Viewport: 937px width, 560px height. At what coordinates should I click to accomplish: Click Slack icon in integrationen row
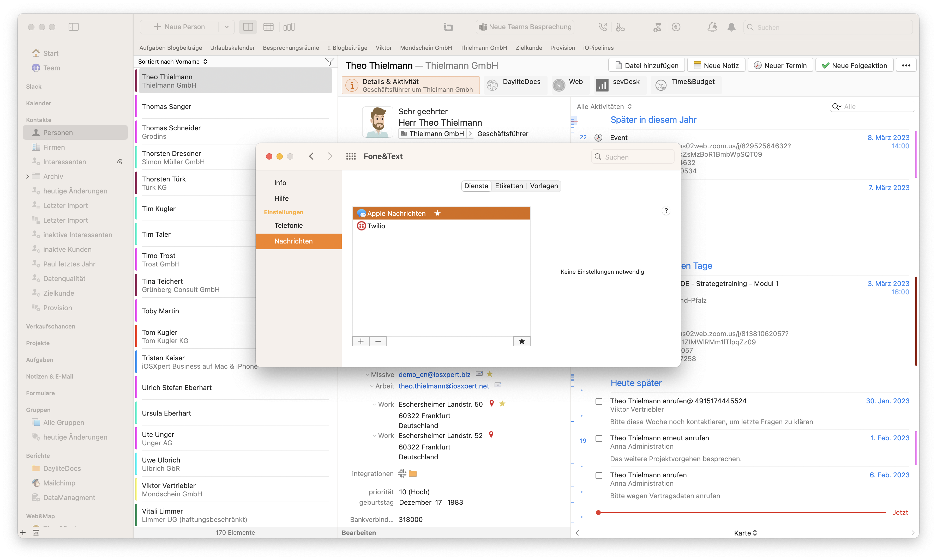point(402,473)
